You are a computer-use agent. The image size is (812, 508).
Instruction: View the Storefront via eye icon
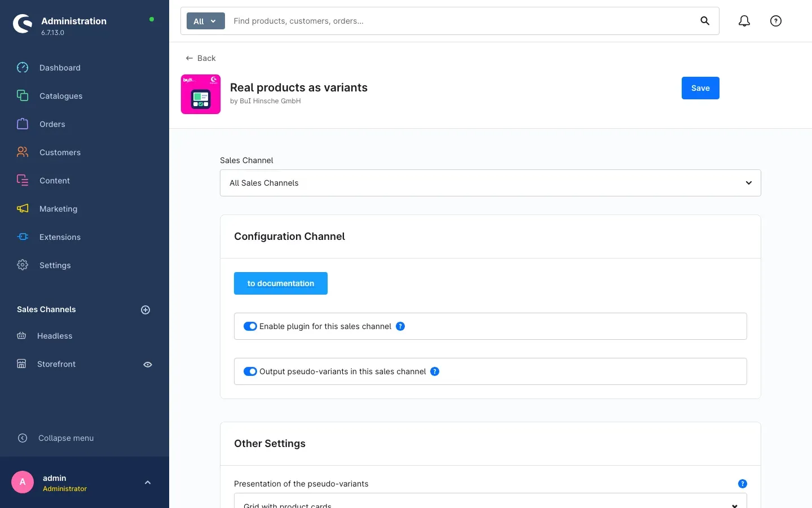(x=148, y=365)
